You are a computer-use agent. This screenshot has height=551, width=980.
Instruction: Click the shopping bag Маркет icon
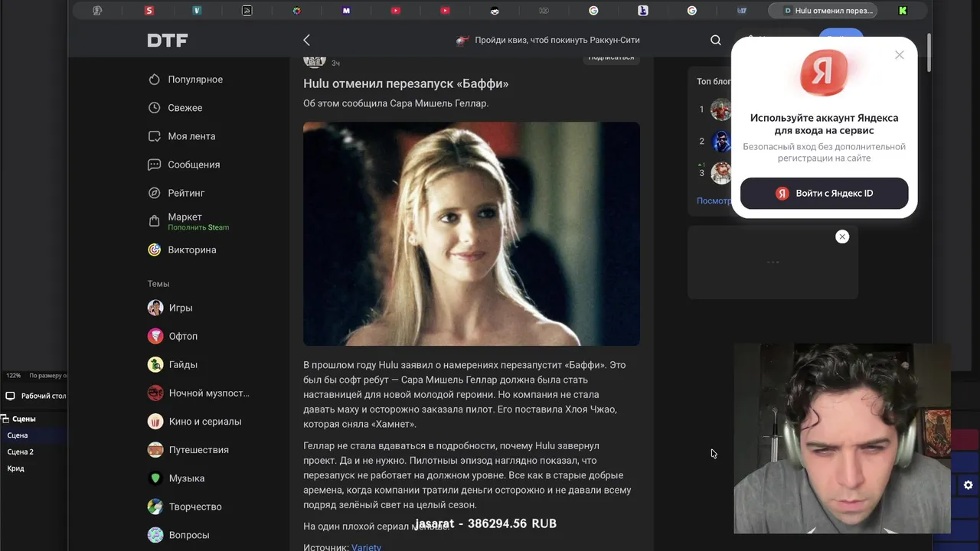pyautogui.click(x=155, y=222)
